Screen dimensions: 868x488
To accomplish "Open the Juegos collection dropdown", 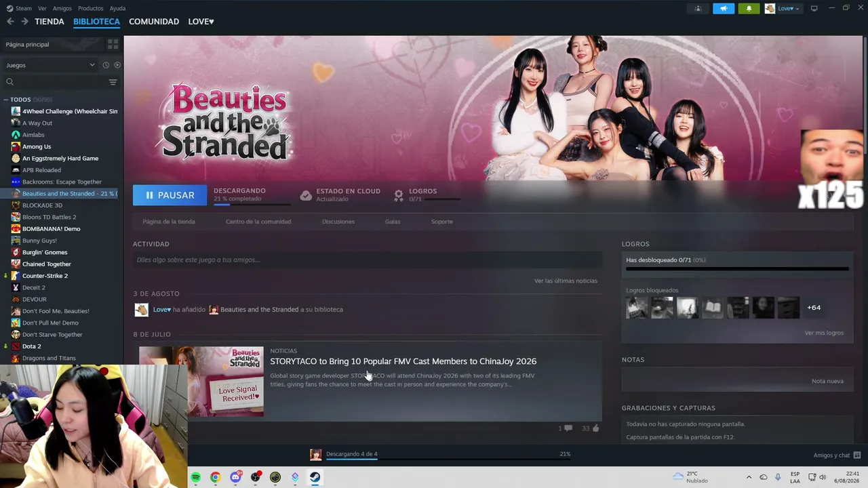I will (x=50, y=65).
